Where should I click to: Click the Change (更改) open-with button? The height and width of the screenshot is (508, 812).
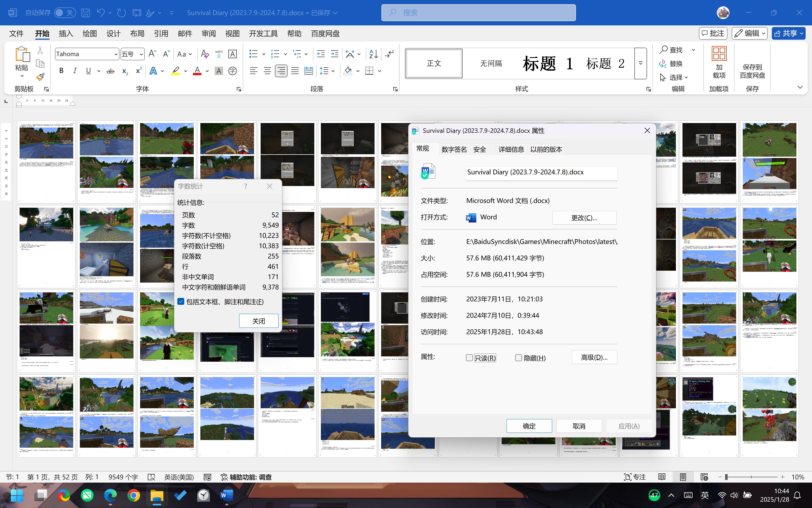click(x=584, y=218)
